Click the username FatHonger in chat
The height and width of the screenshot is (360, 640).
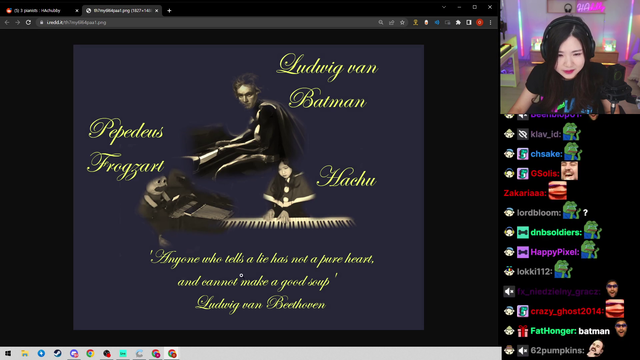[553, 331]
